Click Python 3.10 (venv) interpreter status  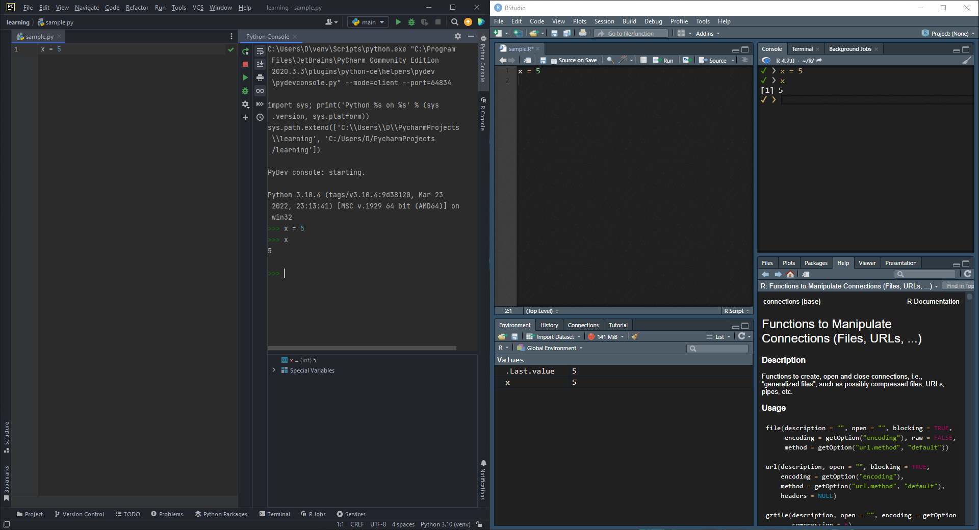445,524
